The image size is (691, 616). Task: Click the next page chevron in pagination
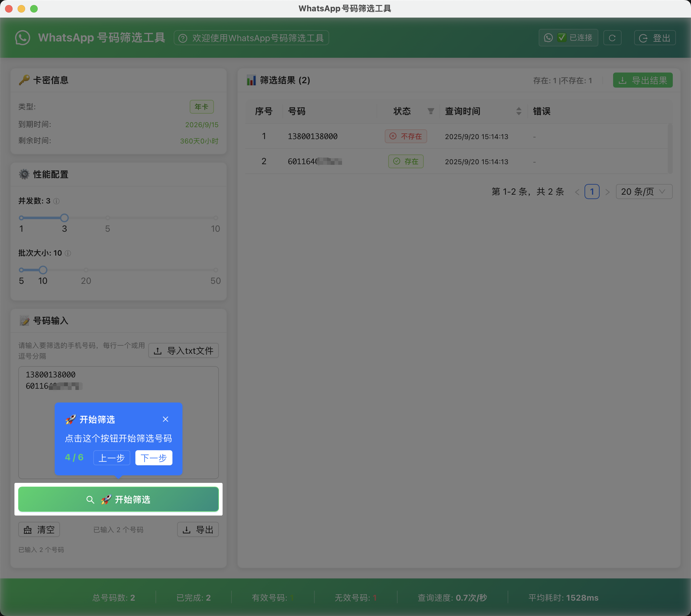608,192
